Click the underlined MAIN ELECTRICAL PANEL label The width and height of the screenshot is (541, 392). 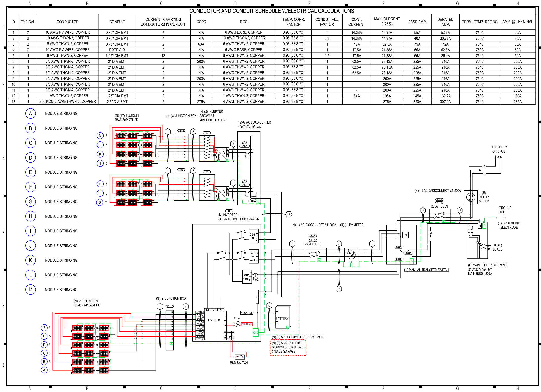pos(488,265)
